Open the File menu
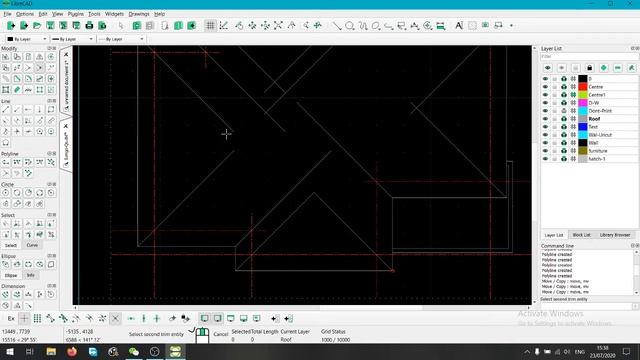 point(7,14)
